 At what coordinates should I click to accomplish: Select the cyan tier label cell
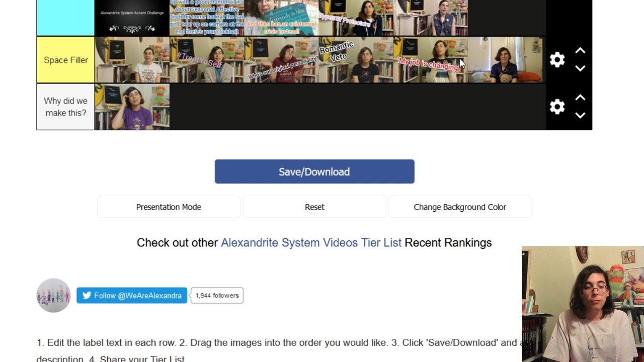[65, 18]
